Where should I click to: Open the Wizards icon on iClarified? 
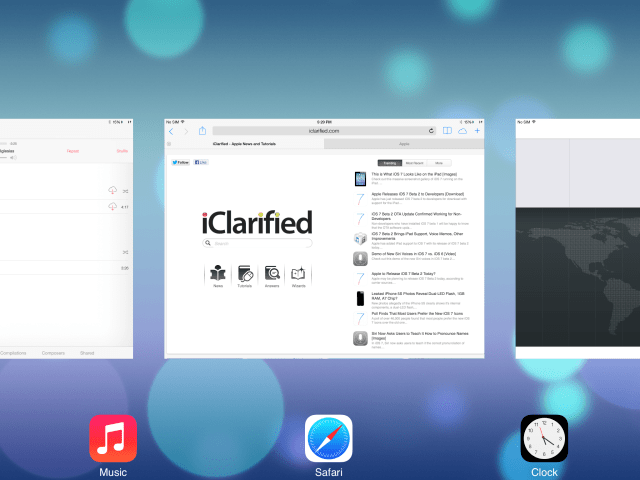pyautogui.click(x=298, y=274)
